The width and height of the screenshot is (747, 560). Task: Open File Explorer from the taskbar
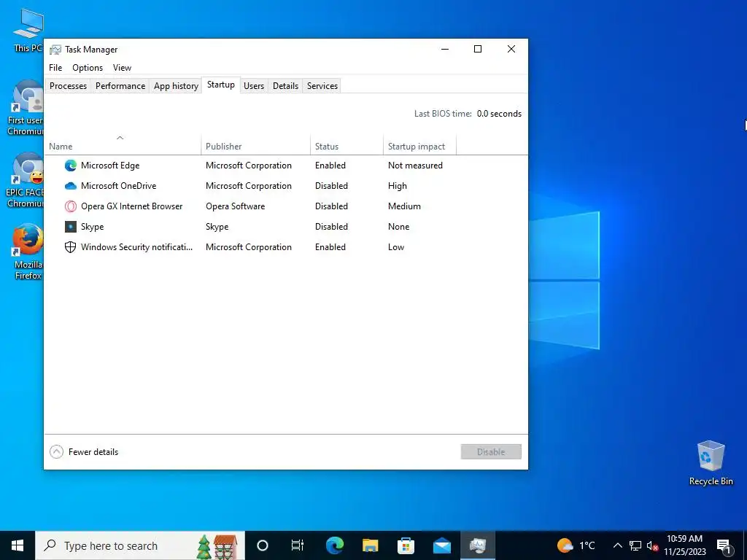[x=370, y=545]
